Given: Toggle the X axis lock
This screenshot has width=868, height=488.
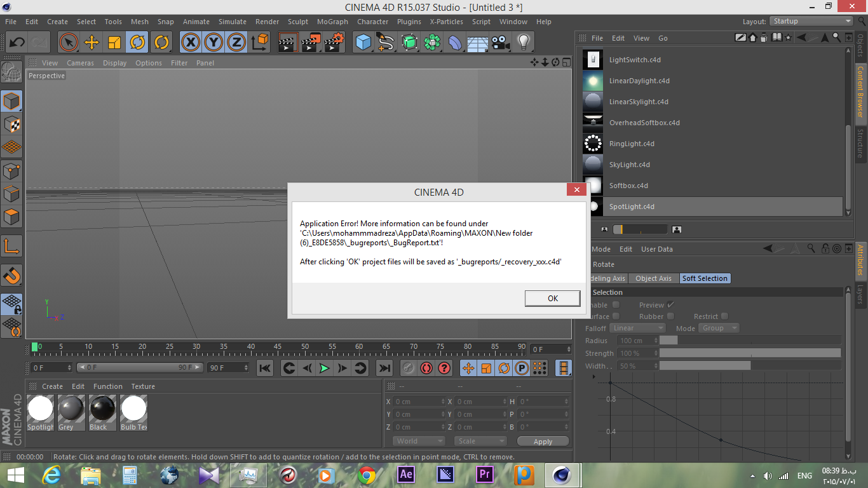Looking at the screenshot, I should click(x=191, y=43).
